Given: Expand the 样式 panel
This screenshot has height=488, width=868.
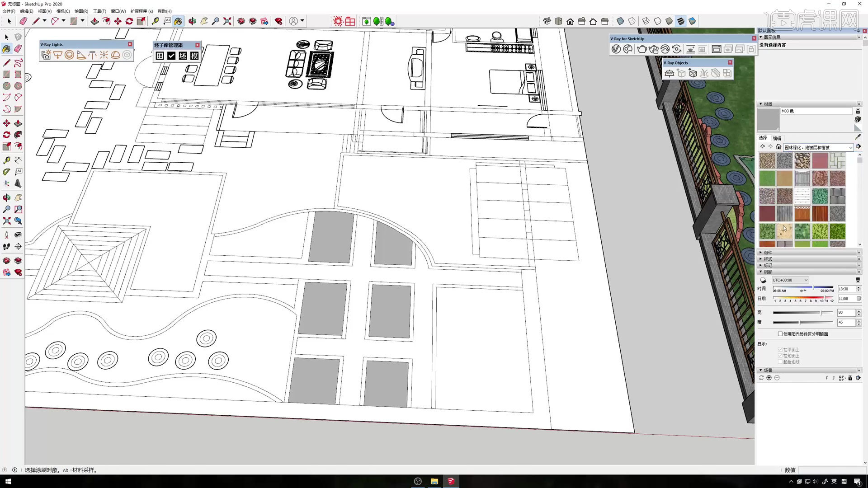Looking at the screenshot, I should [x=761, y=259].
